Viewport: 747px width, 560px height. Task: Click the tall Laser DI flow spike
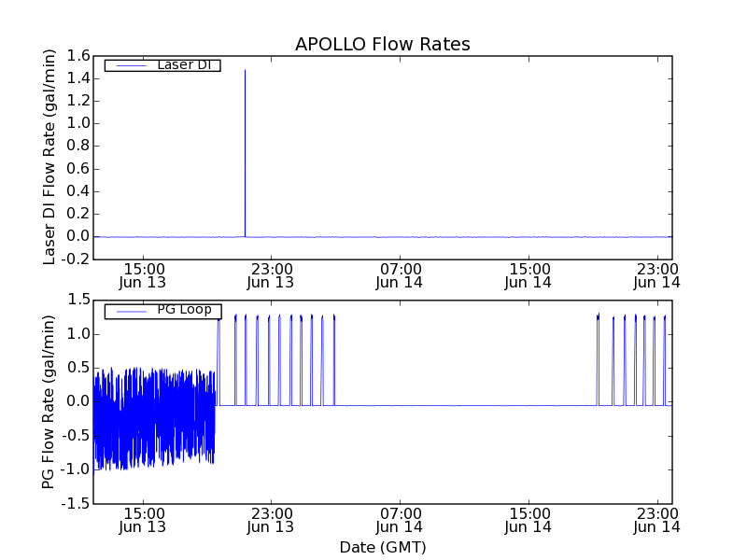coord(245,153)
